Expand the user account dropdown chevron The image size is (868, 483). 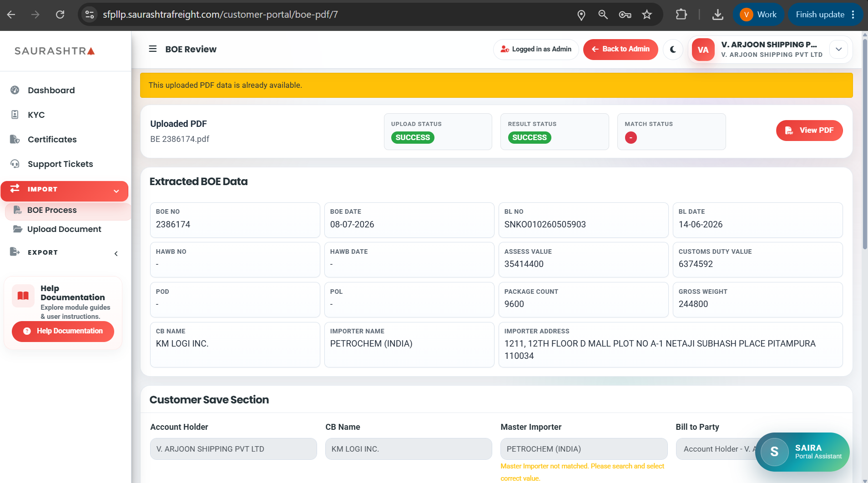(838, 49)
